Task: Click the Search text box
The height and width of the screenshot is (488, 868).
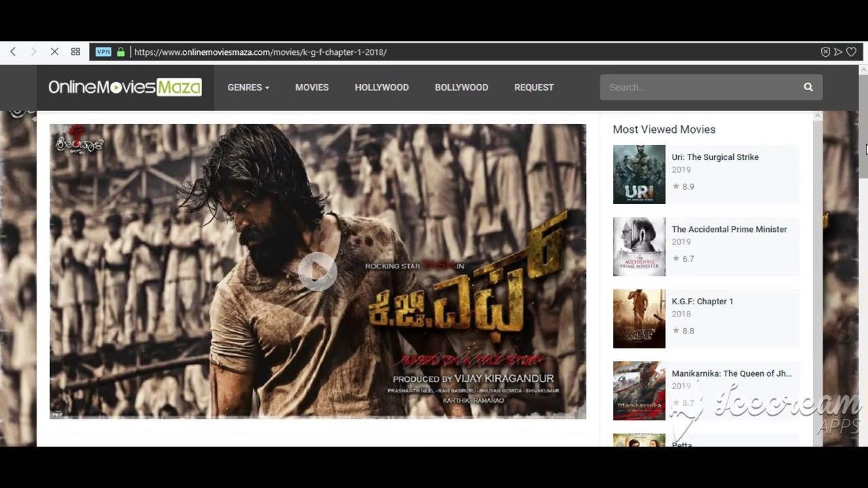Action: tap(697, 87)
